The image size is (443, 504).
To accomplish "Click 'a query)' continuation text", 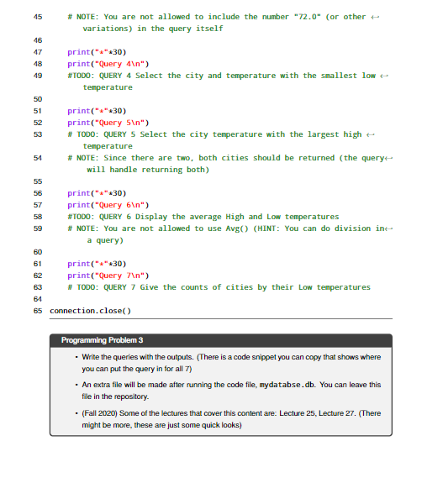I will pyautogui.click(x=105, y=240).
